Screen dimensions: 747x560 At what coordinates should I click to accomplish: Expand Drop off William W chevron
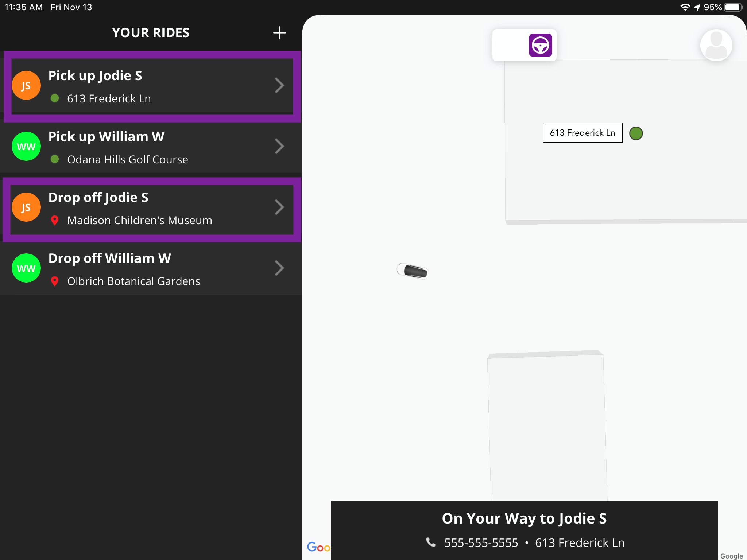279,268
